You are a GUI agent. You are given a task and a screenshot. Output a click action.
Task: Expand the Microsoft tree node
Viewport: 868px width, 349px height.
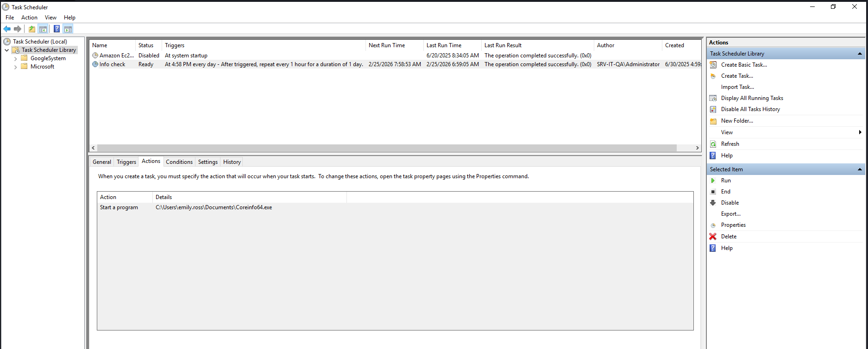tap(15, 67)
